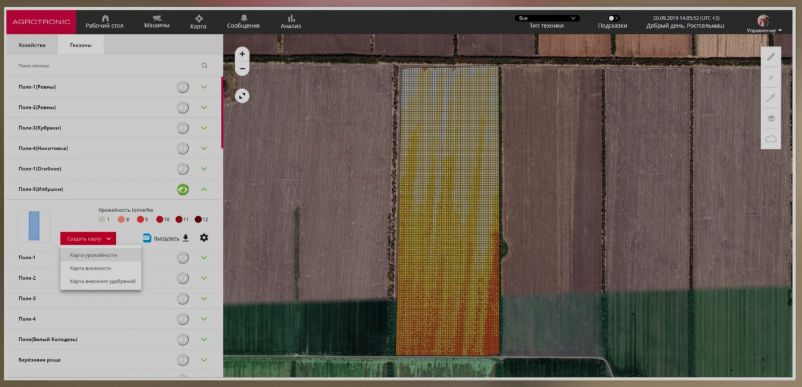Show Поле-1(Ровны) with eye toggle
Viewport: 802px width, 387px height.
pos(183,87)
